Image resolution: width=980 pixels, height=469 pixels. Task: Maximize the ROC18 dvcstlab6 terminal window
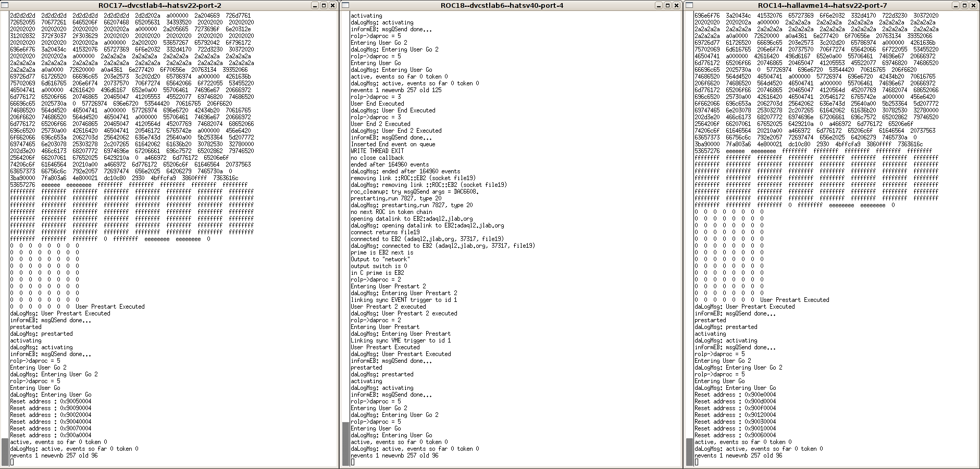pyautogui.click(x=667, y=5)
